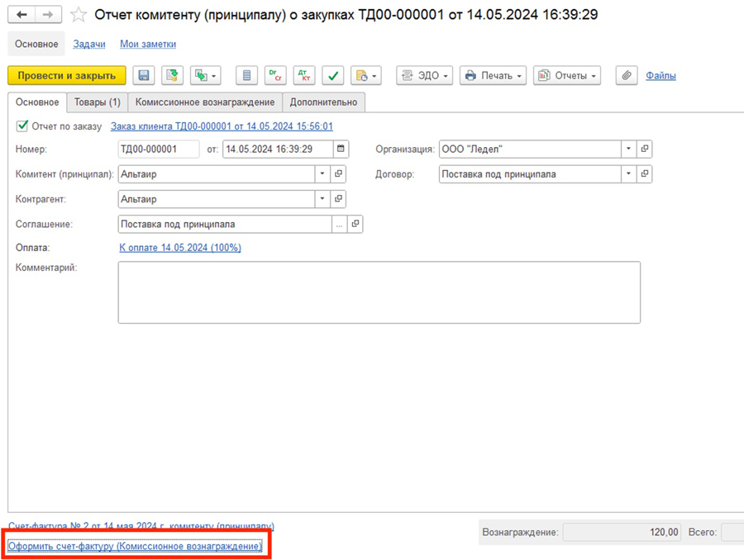Open the ЭДО dropdown menu
This screenshot has width=744, height=560.
point(425,76)
